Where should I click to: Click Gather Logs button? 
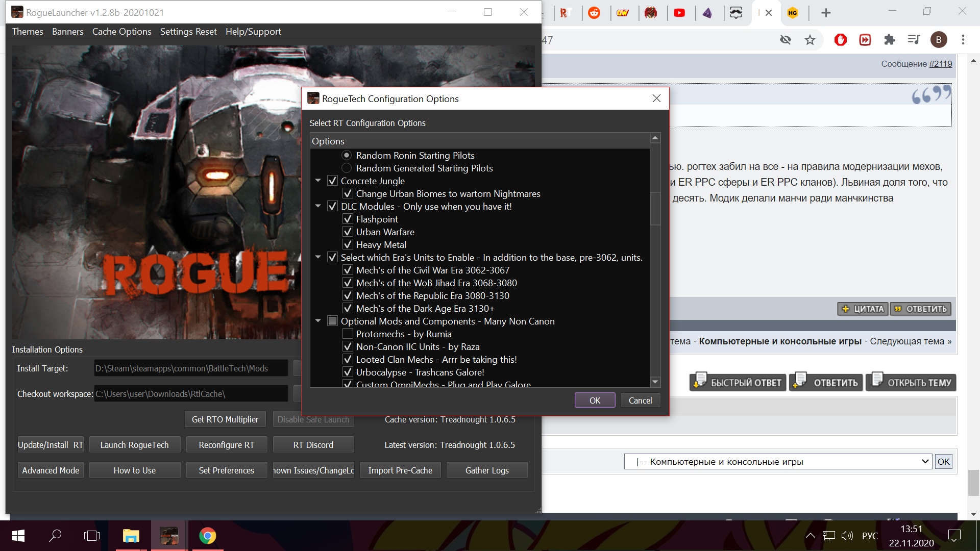tap(487, 470)
